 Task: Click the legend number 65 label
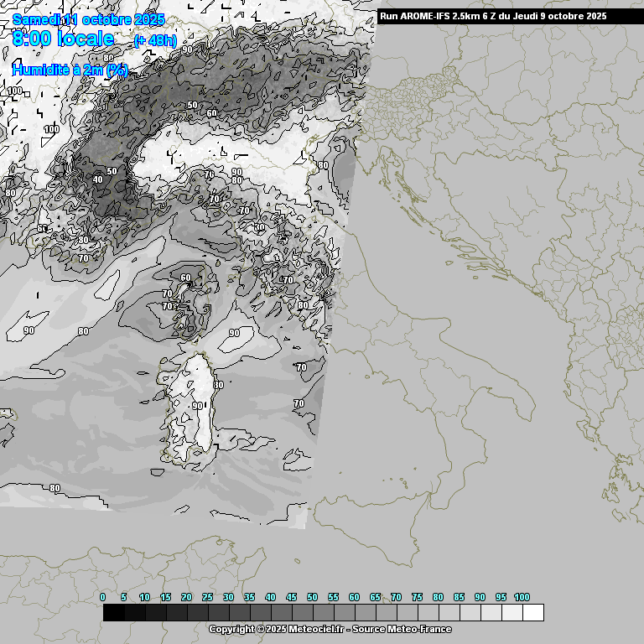tap(375, 597)
